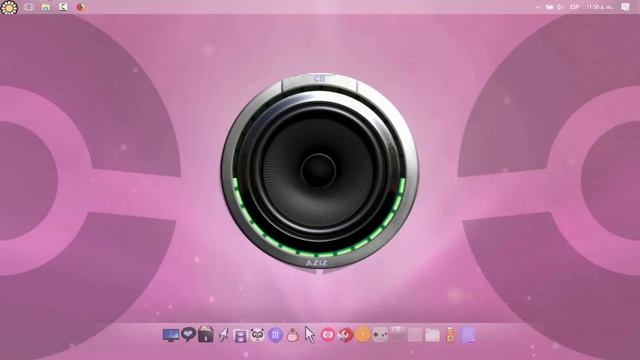This screenshot has width=640, height=360.
Task: Open the red swirl dock icon
Action: (345, 335)
